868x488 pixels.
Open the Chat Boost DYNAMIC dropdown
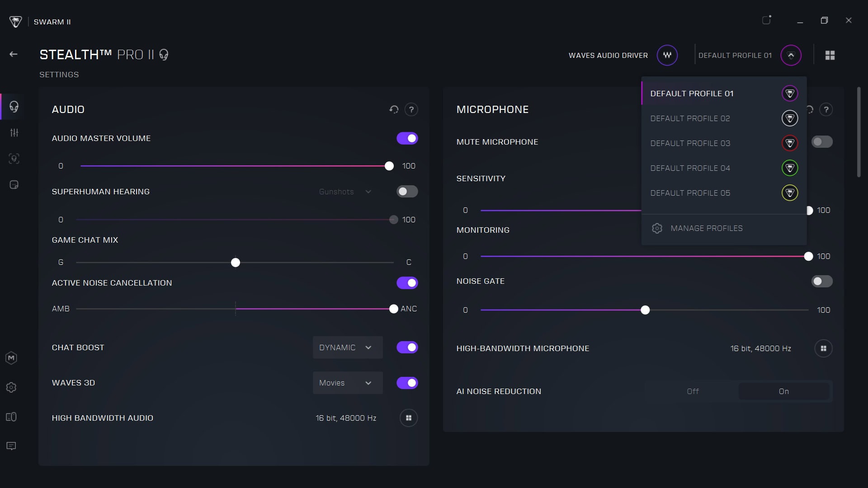tap(348, 347)
